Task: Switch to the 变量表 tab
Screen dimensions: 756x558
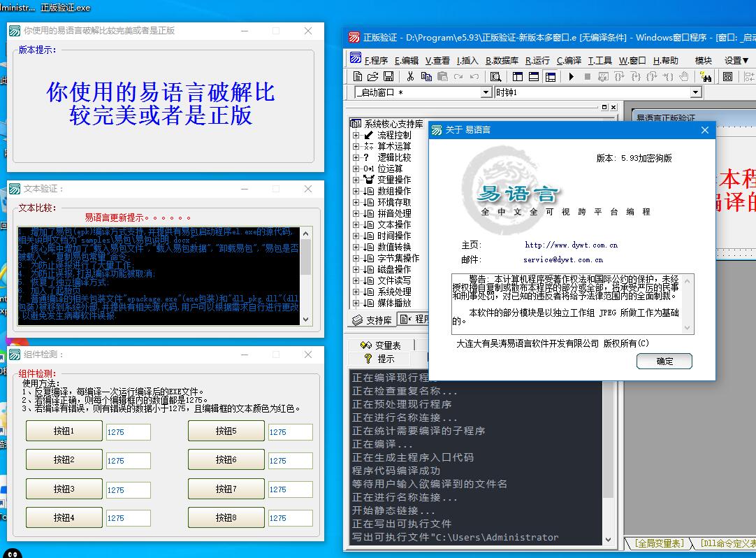Action: [381, 345]
